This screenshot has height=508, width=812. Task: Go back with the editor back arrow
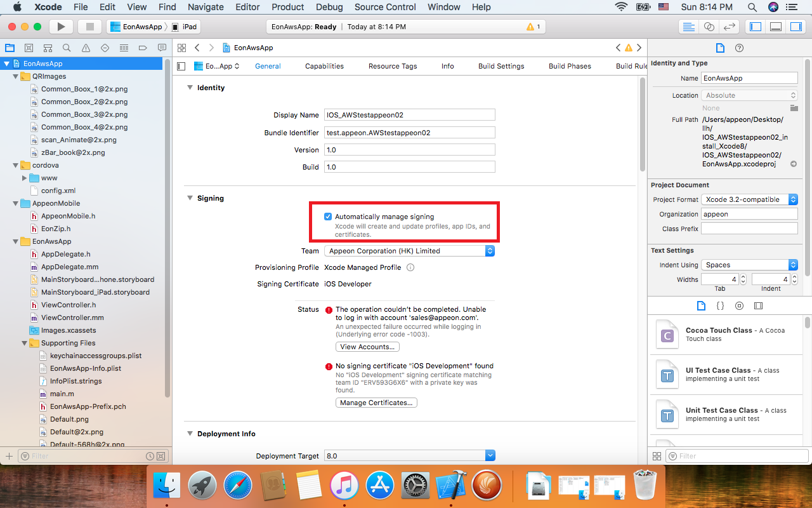coord(197,48)
